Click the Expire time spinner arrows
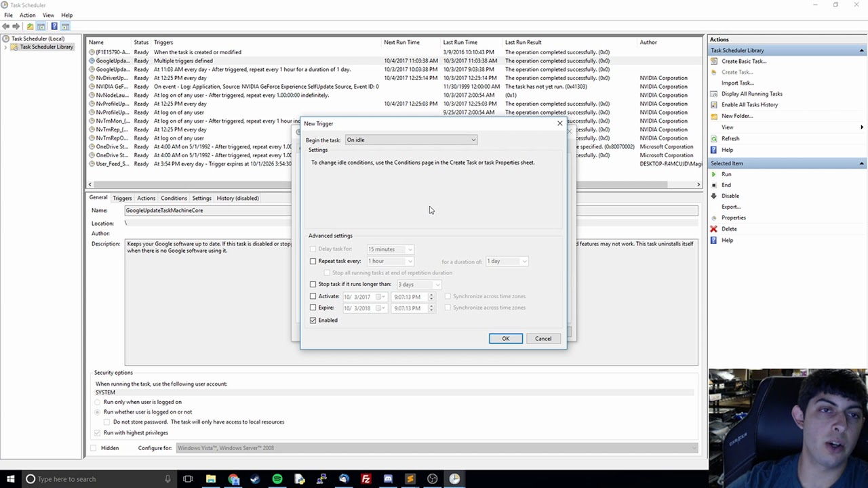The height and width of the screenshot is (488, 868). coord(431,308)
